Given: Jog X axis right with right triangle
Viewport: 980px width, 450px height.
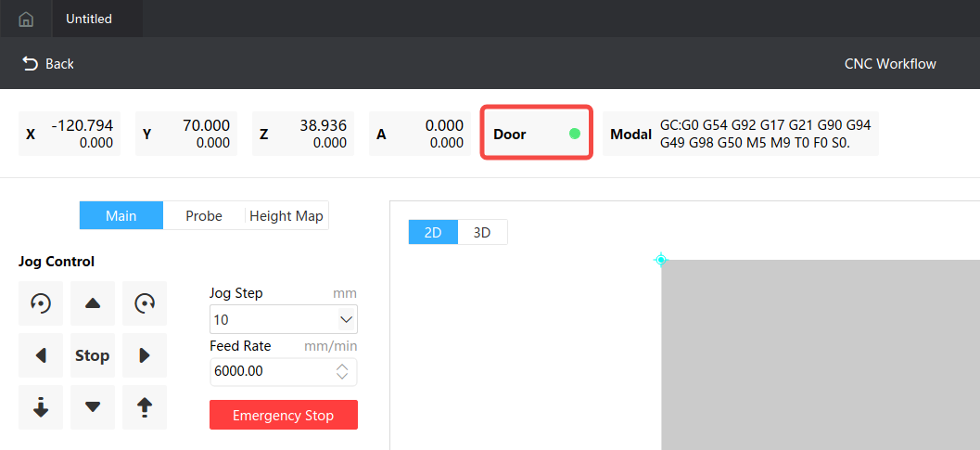Looking at the screenshot, I should pyautogui.click(x=145, y=355).
